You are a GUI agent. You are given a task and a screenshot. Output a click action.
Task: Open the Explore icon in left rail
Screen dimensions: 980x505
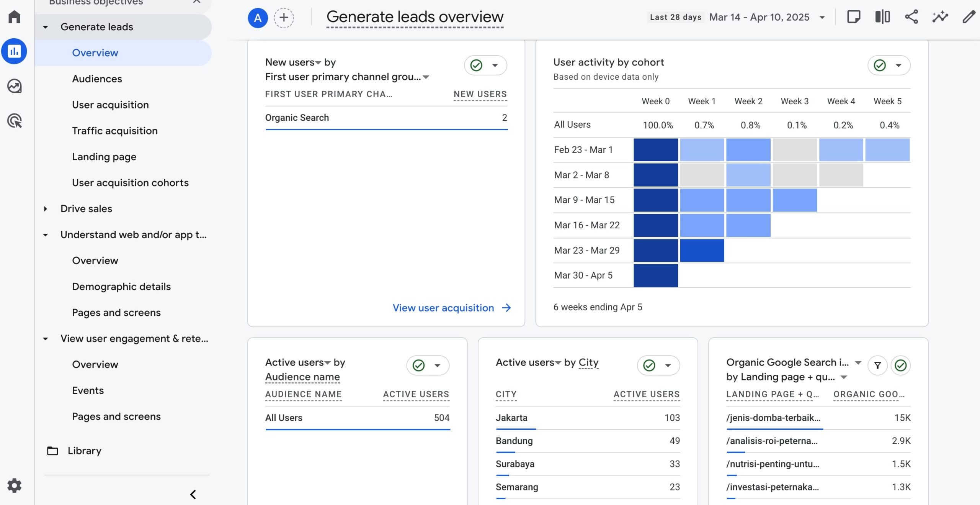(14, 86)
